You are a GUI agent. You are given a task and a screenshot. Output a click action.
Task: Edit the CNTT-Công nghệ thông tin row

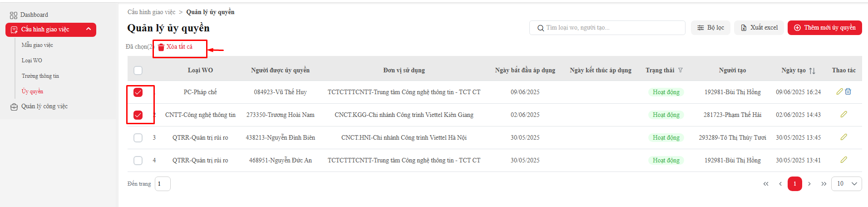(844, 114)
